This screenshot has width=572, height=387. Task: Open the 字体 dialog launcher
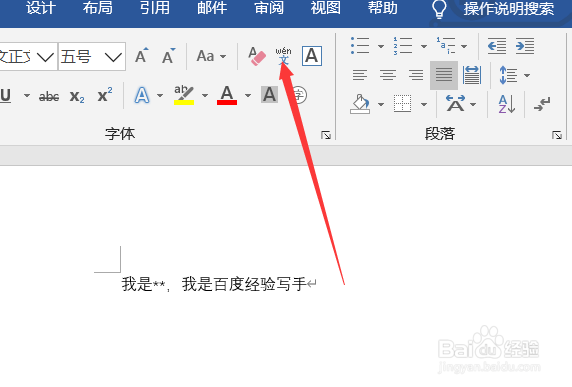tap(326, 135)
